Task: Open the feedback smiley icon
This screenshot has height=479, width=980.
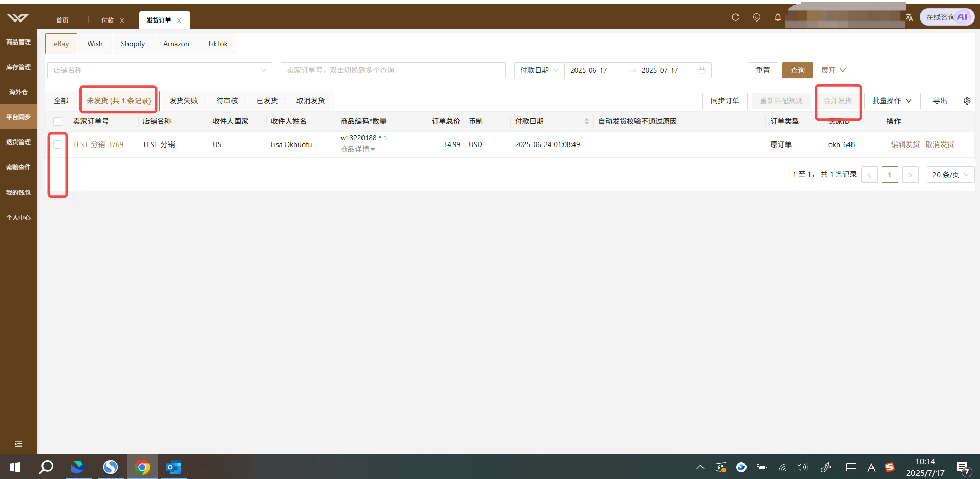Action: [x=757, y=17]
